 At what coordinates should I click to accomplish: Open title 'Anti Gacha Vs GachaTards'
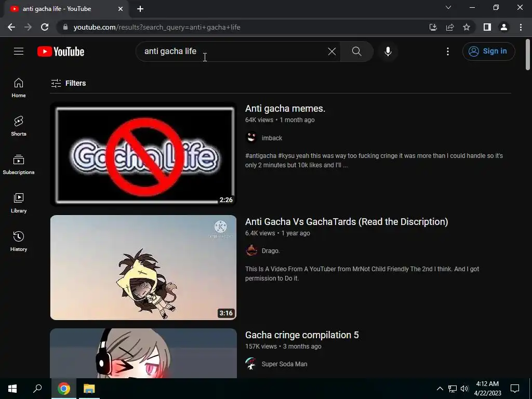[347, 222]
